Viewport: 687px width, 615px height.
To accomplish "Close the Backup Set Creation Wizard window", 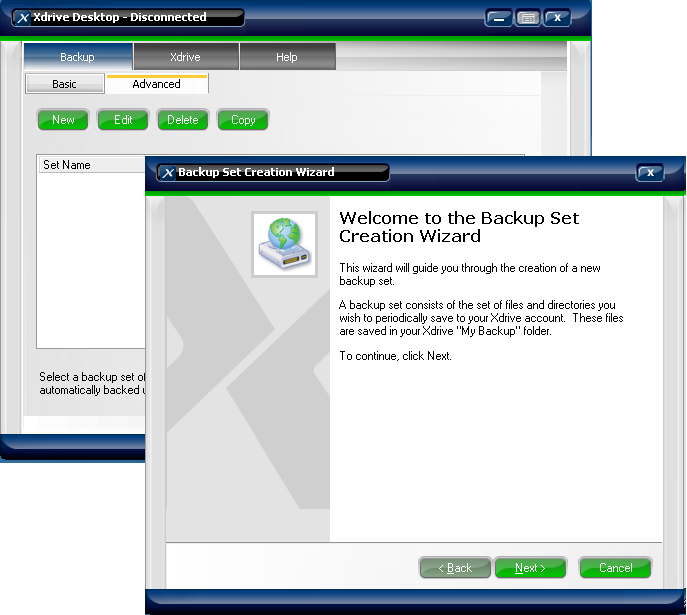I will [650, 173].
